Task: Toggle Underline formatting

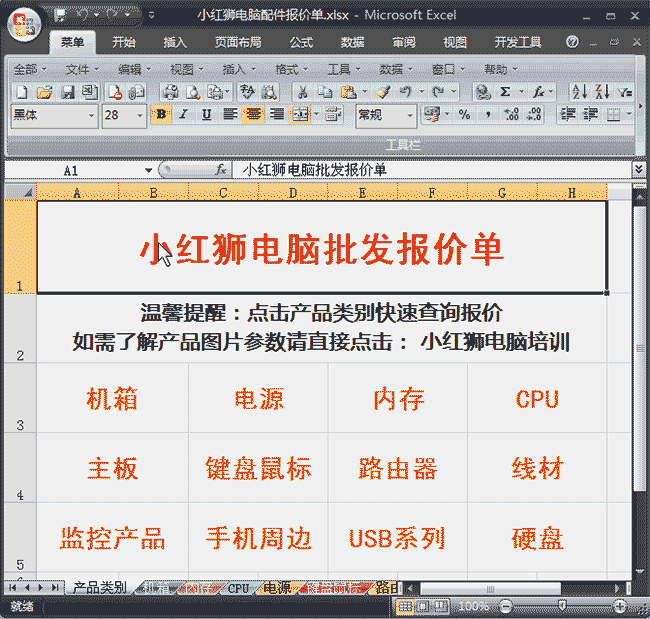Action: (206, 114)
